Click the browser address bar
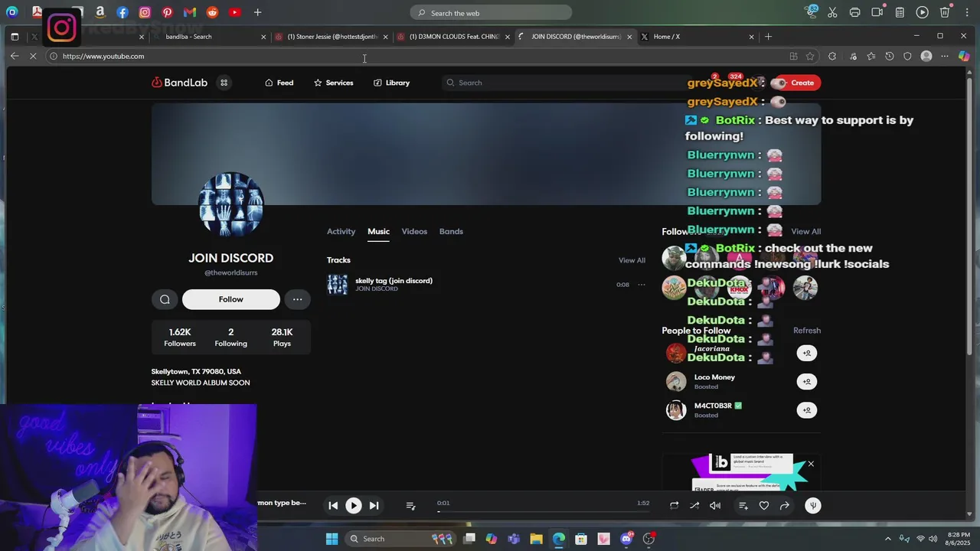980x551 pixels. [421, 56]
